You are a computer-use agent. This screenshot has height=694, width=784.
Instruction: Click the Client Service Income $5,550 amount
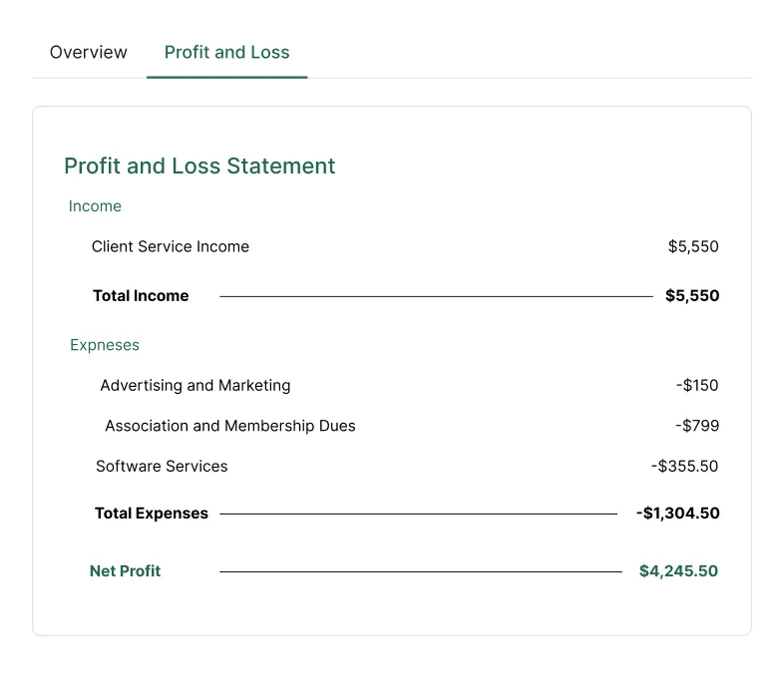pos(693,246)
